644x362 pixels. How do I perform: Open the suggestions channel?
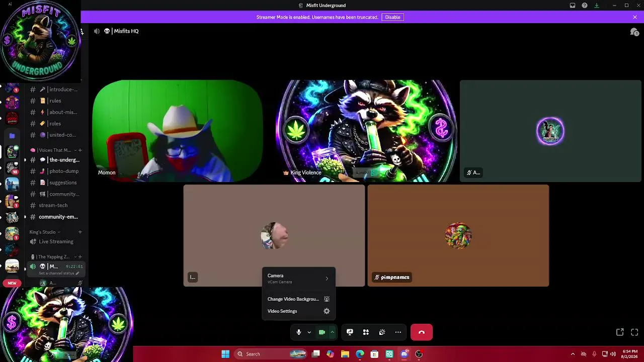[x=55, y=183]
